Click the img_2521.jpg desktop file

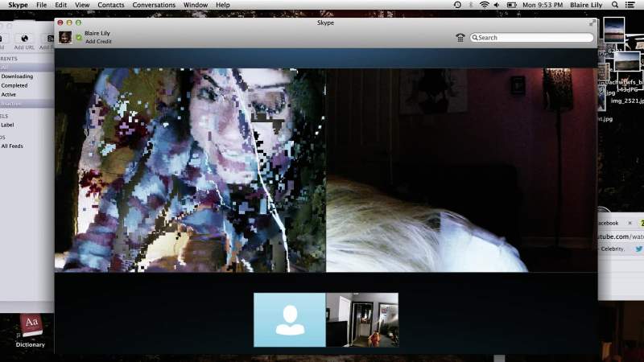pyautogui.click(x=627, y=101)
